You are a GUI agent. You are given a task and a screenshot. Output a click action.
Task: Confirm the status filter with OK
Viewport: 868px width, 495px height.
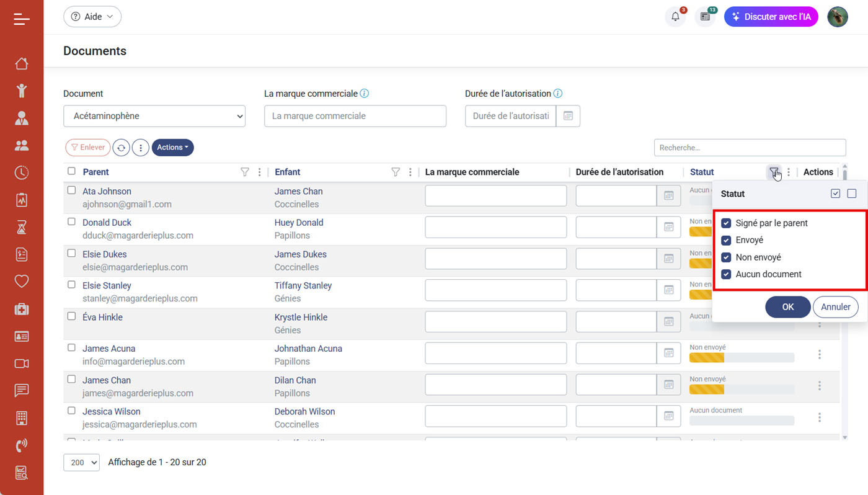[787, 306]
